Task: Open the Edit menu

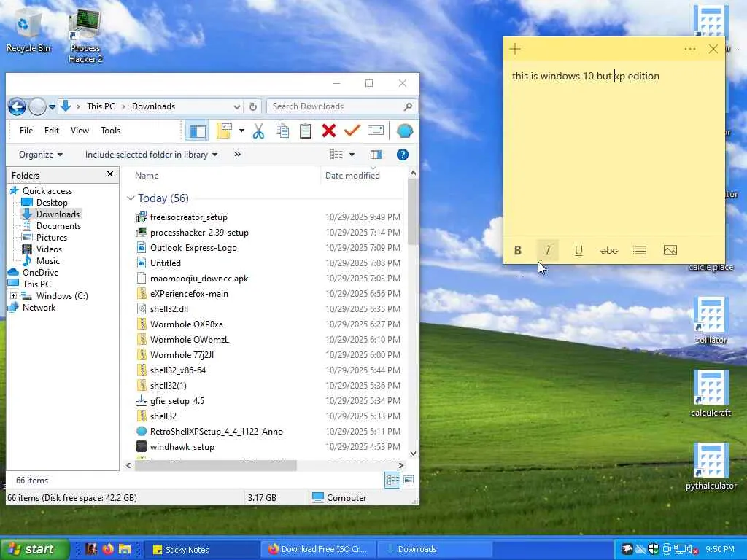Action: pyautogui.click(x=52, y=131)
